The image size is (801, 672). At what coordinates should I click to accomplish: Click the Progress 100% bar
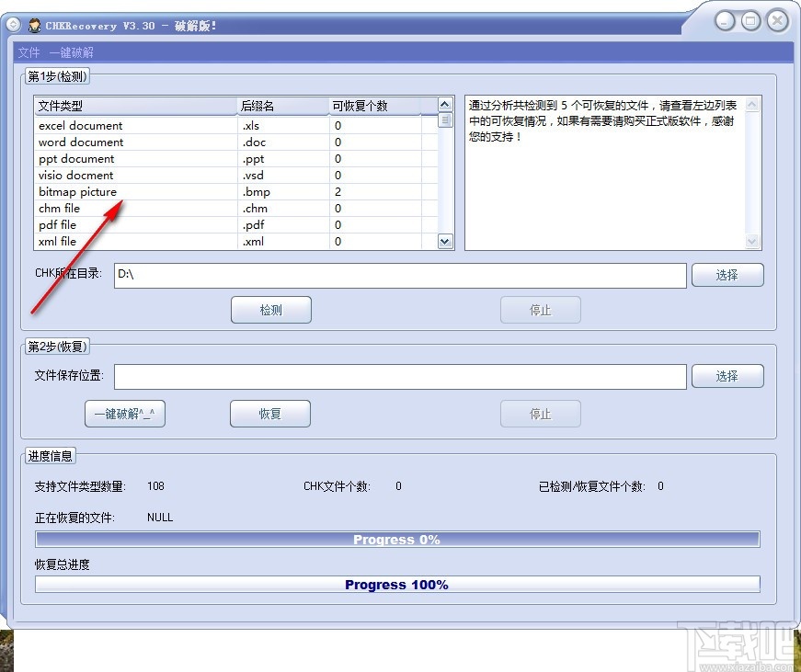tap(397, 584)
